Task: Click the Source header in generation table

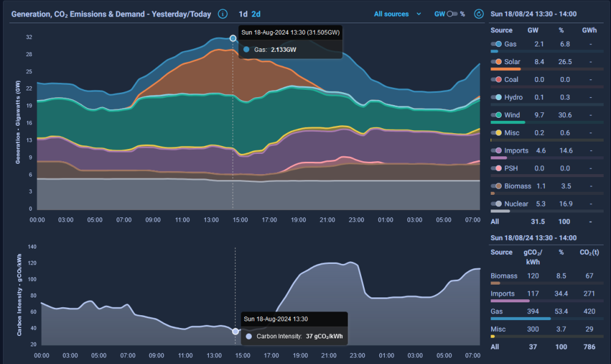Action: pos(502,30)
